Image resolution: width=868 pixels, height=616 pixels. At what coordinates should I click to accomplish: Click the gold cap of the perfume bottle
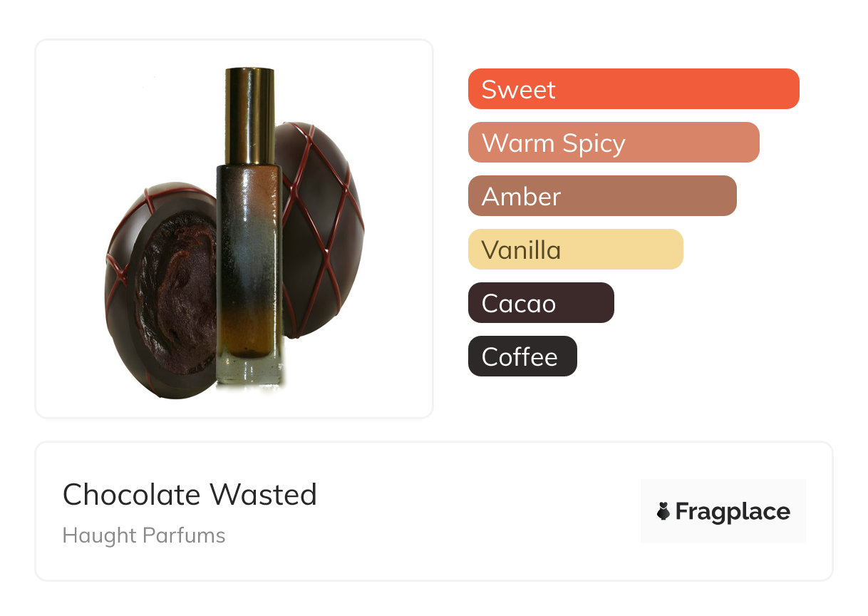(249, 114)
